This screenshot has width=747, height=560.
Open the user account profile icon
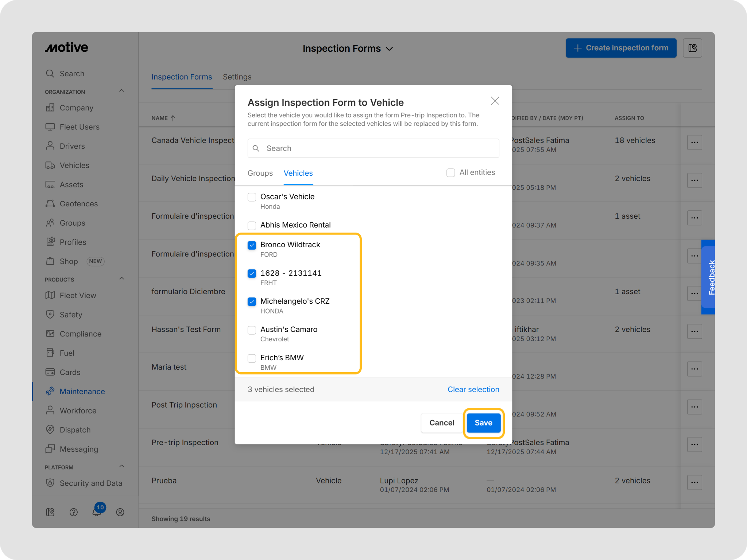120,512
